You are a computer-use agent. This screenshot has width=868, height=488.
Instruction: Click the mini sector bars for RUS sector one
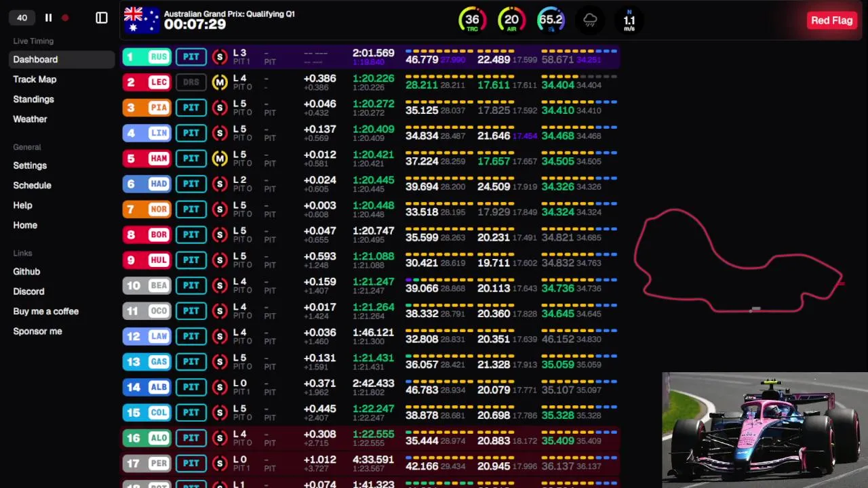click(438, 51)
